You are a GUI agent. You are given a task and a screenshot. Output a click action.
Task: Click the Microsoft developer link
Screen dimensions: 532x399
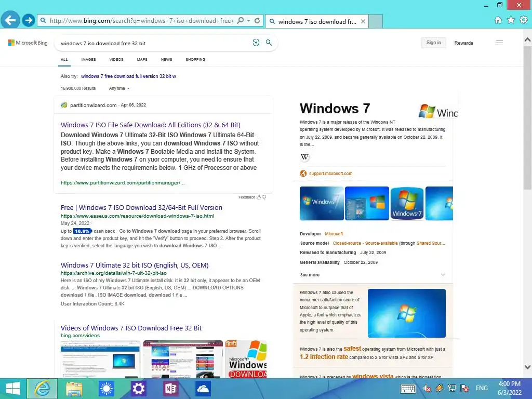coord(334,234)
